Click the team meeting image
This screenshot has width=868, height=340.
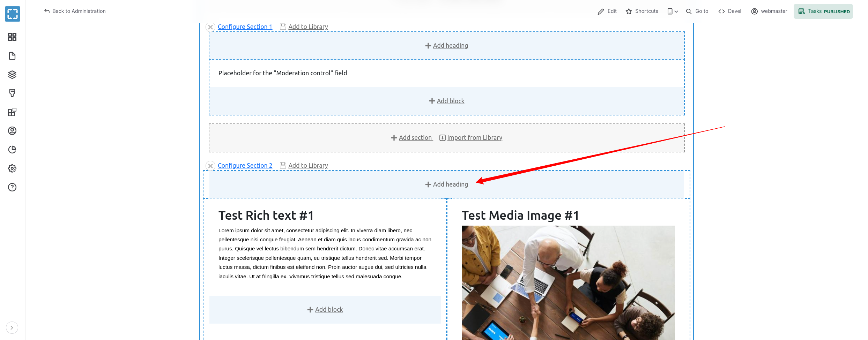[x=568, y=283]
